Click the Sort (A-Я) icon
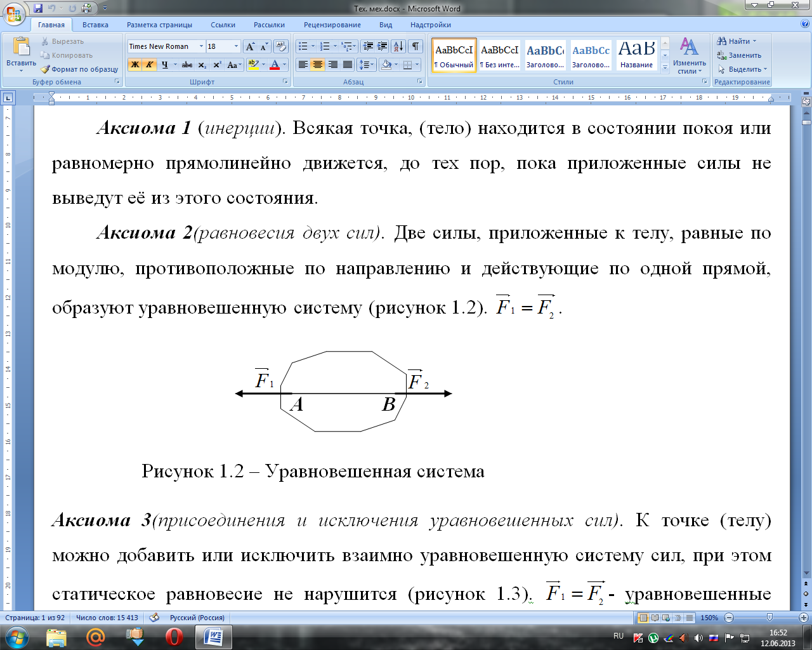The width and height of the screenshot is (812, 650). pyautogui.click(x=398, y=46)
